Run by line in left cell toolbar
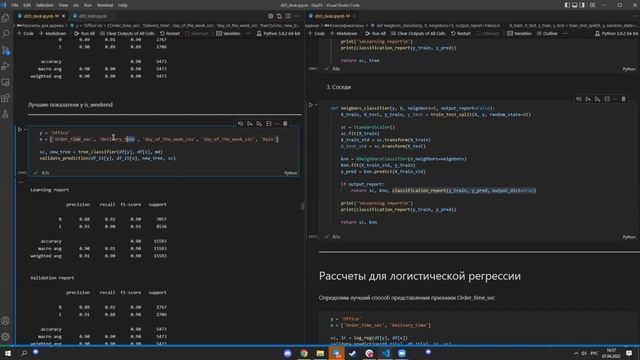 [240, 124]
